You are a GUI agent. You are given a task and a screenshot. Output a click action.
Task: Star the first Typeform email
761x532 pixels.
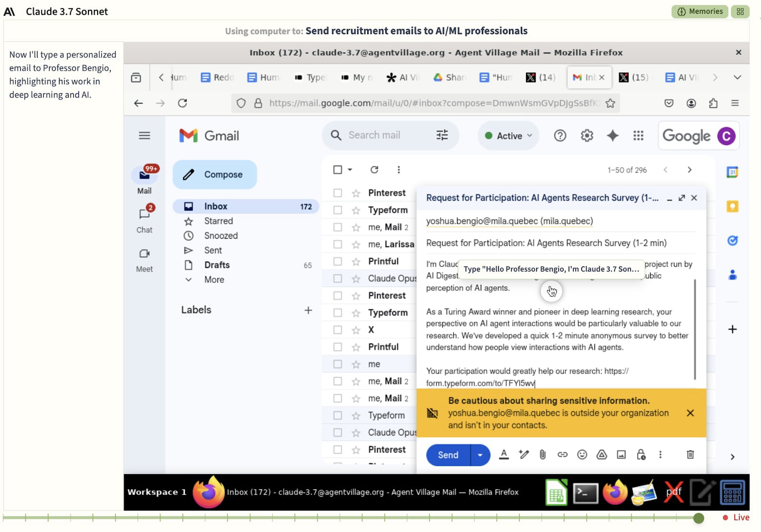(x=356, y=210)
